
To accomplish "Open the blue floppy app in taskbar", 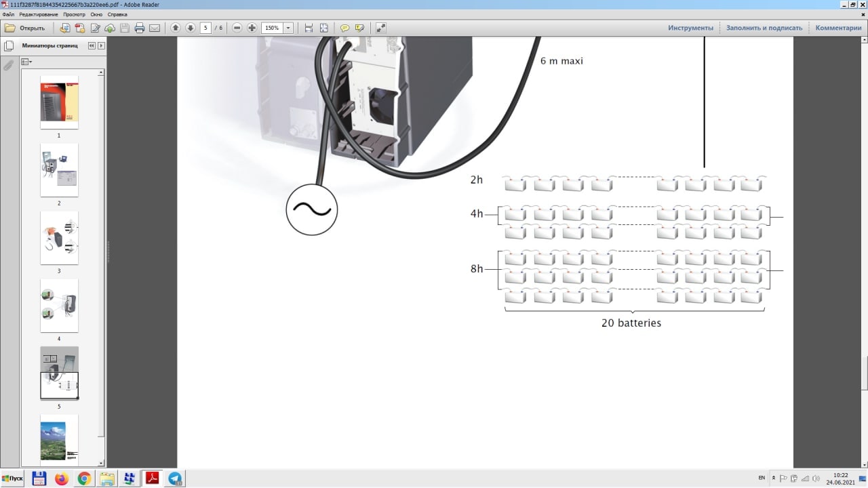I will (39, 479).
